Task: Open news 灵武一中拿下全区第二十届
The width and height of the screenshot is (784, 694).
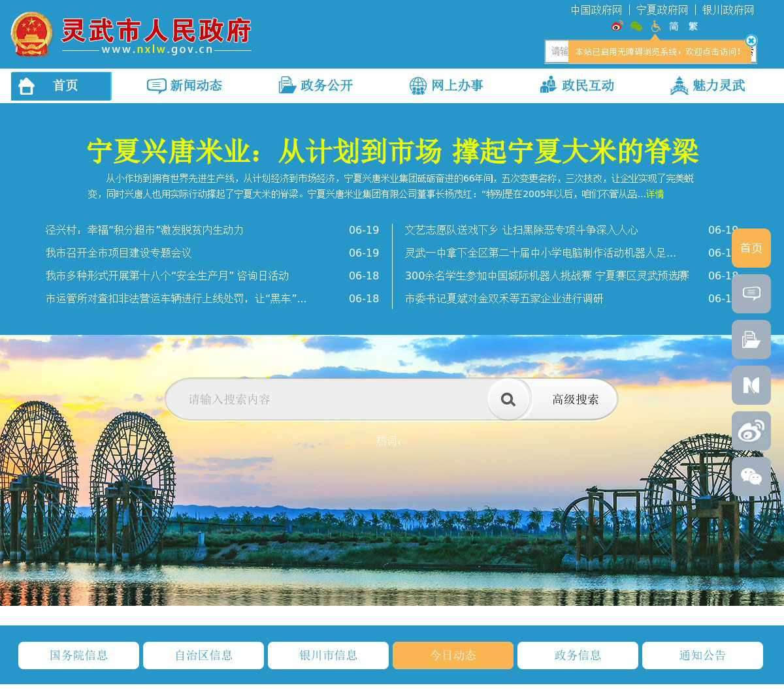Action: pyautogui.click(x=540, y=253)
